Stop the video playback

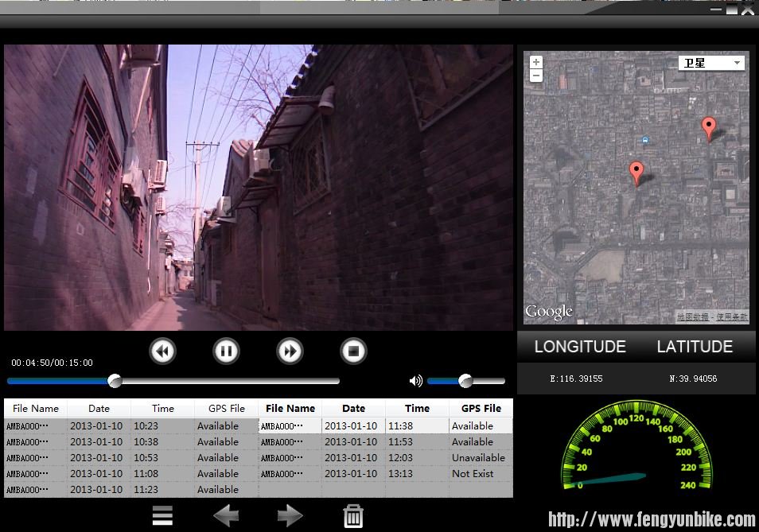pyautogui.click(x=353, y=351)
